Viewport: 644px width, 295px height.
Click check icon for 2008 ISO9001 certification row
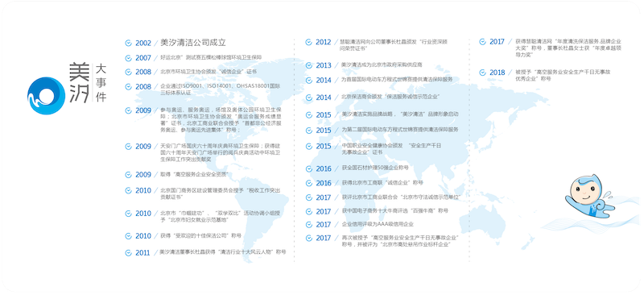pos(128,86)
